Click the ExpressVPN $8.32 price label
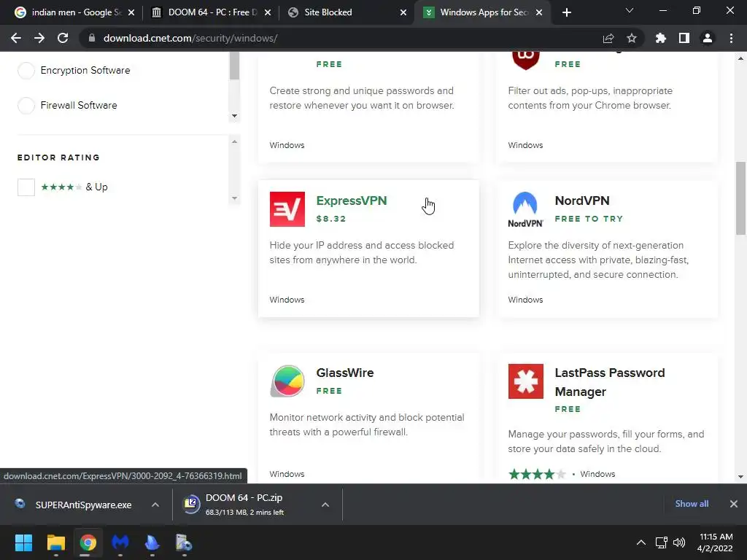Image resolution: width=747 pixels, height=560 pixels. point(331,219)
